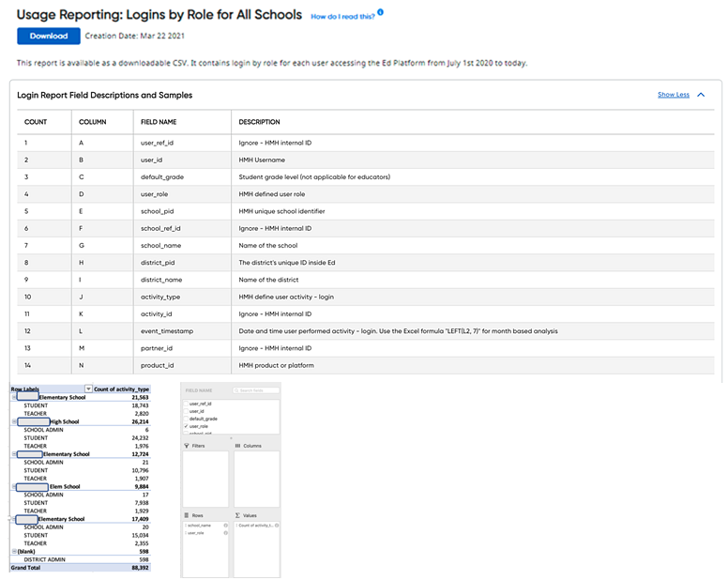Viewport: 728px width, 580px height.
Task: Select school_name item in Rows area
Action: [200, 526]
